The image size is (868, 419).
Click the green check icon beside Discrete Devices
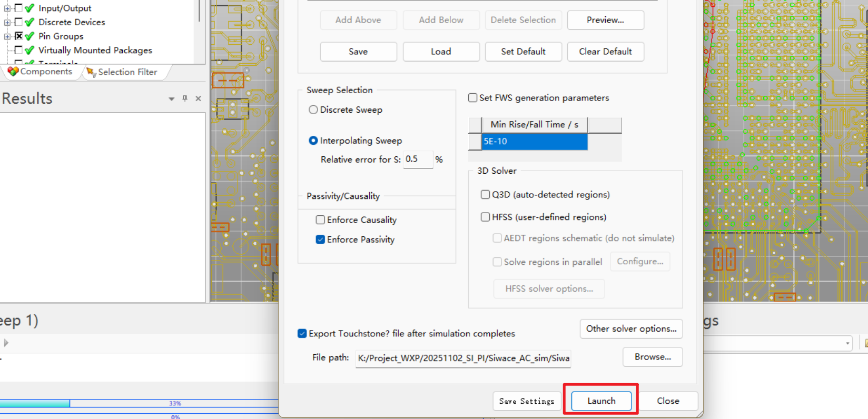29,22
